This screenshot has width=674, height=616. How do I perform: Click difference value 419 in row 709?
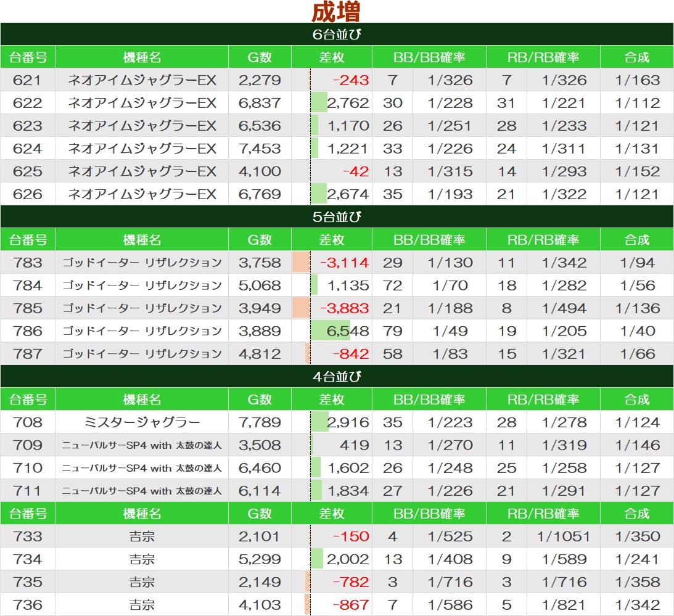[354, 445]
